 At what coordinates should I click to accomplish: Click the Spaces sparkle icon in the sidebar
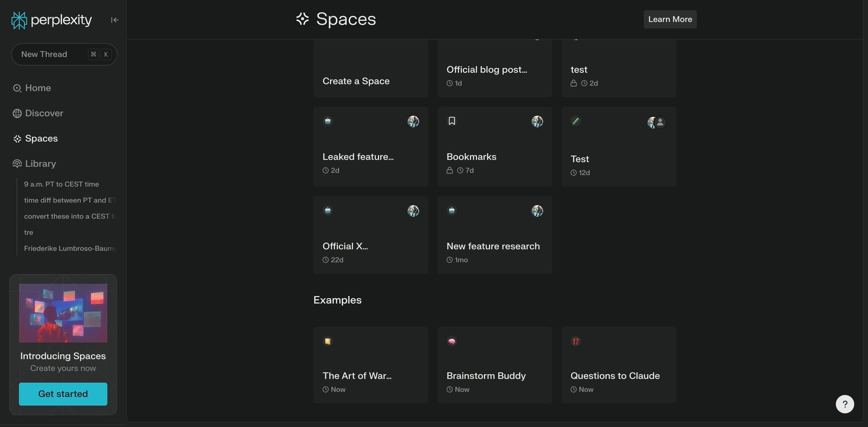17,139
